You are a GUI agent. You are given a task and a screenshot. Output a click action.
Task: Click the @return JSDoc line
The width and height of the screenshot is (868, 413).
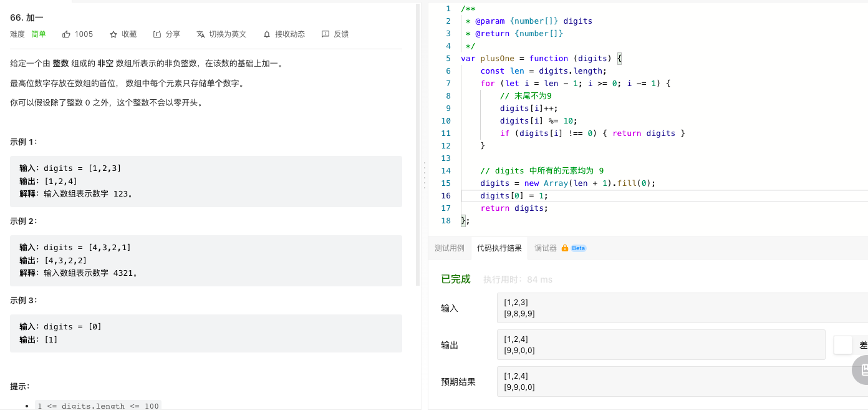[x=514, y=34]
